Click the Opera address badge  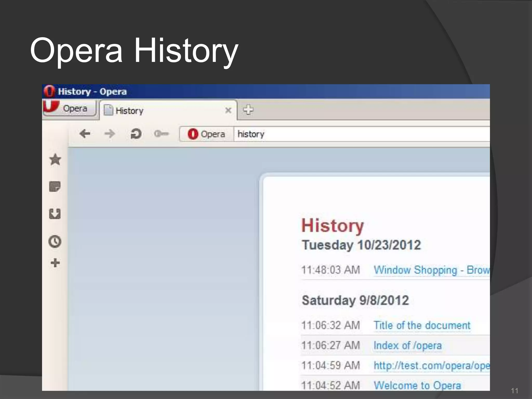[x=207, y=134]
